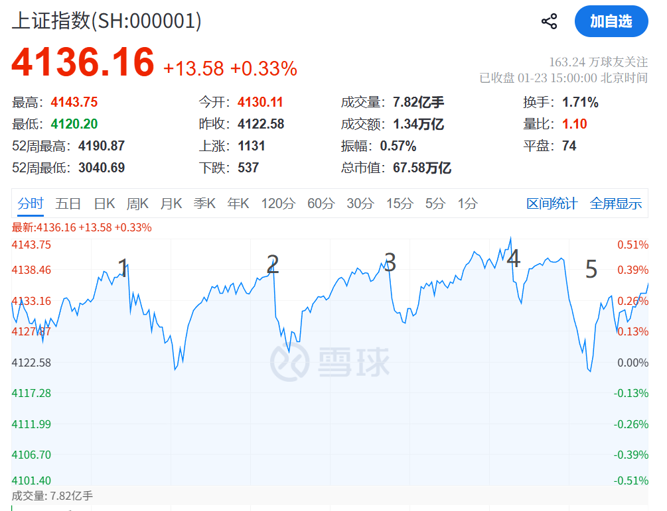Select the 分时 chart tab
Image resolution: width=667 pixels, height=511 pixels.
[x=30, y=203]
